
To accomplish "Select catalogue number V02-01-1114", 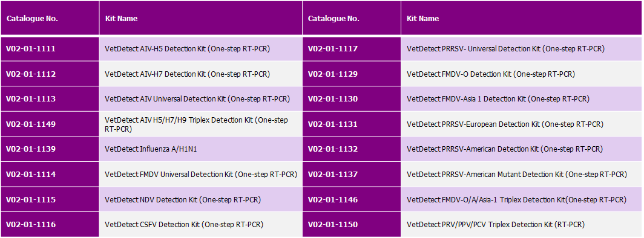I will [x=31, y=175].
